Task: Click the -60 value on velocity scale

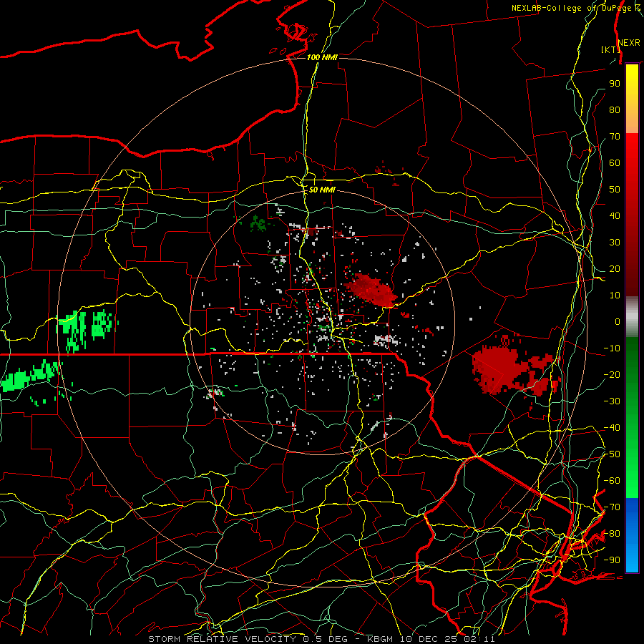Action: click(x=612, y=481)
